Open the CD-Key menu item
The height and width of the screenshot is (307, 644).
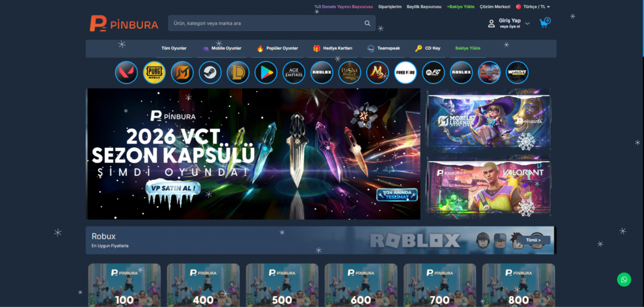tap(428, 48)
